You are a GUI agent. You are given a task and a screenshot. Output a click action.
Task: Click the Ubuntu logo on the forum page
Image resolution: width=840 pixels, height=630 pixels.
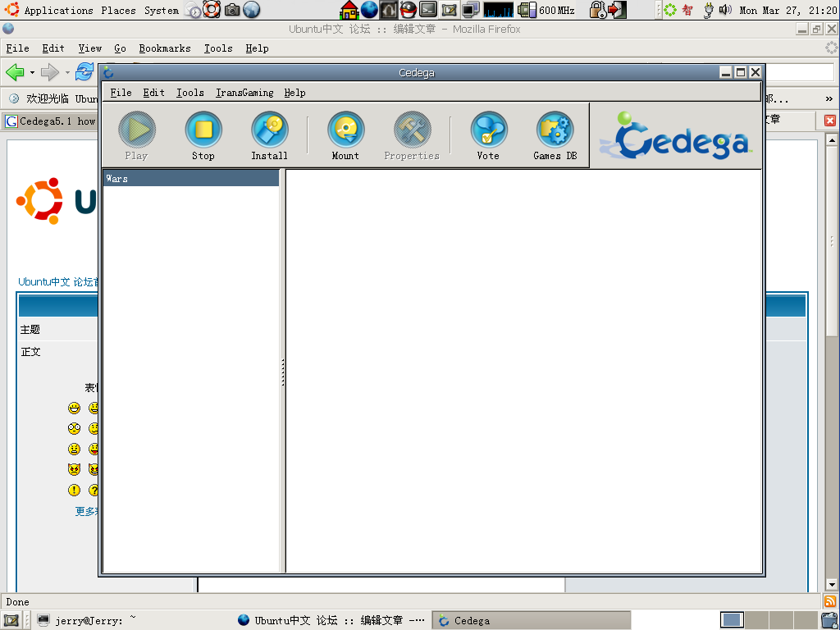[x=57, y=201]
